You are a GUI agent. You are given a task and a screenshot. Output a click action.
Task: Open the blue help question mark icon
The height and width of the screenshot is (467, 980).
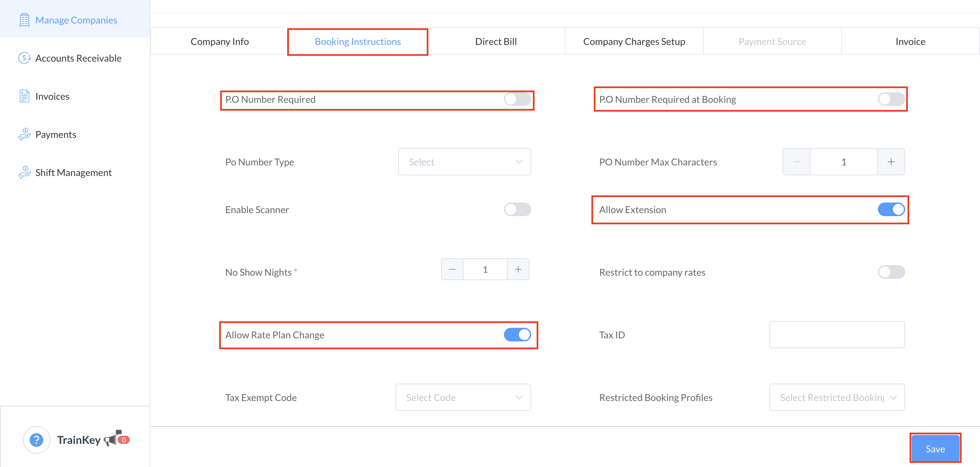click(36, 440)
